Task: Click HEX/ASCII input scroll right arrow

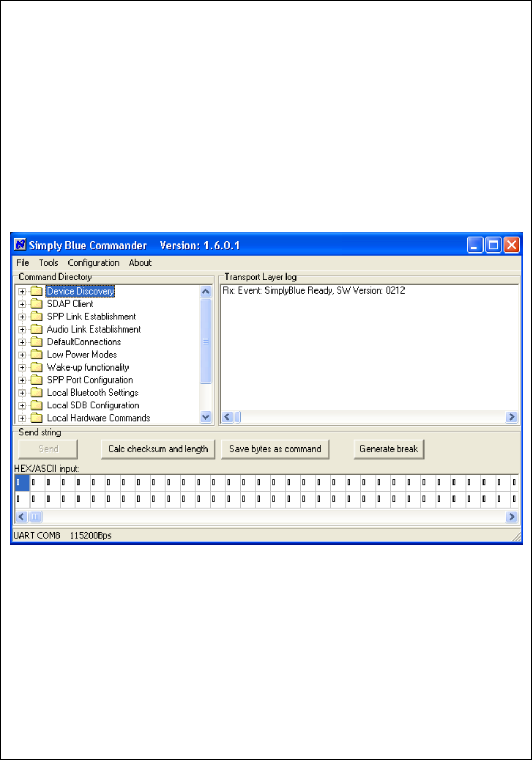Action: pos(511,517)
